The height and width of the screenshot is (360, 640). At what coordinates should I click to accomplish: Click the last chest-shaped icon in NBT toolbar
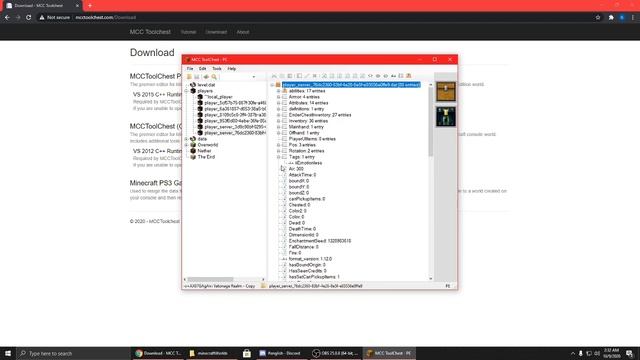pos(409,76)
